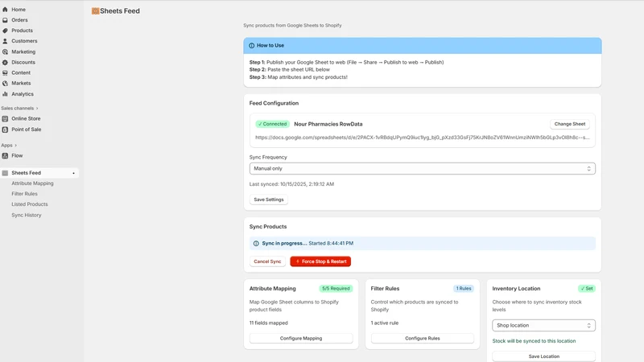This screenshot has height=362, width=644.
Task: Open Filter Rules sub-page
Action: pyautogui.click(x=24, y=194)
